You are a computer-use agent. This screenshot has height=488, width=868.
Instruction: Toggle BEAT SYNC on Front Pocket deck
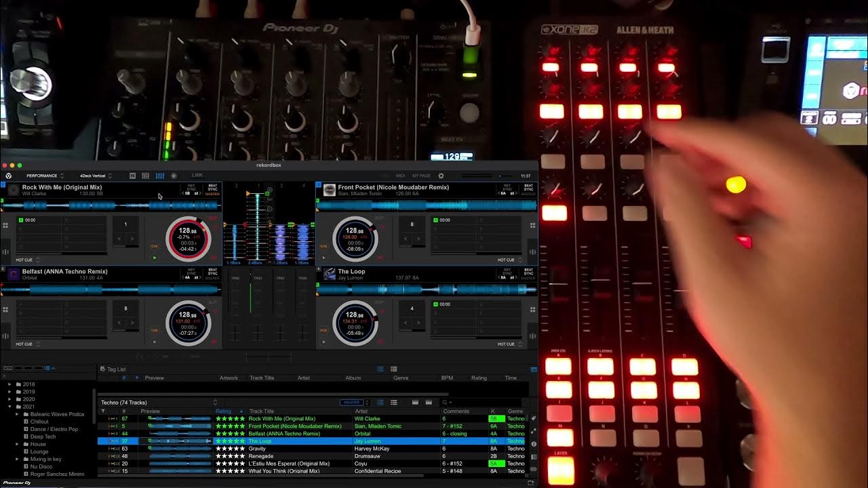coord(528,187)
